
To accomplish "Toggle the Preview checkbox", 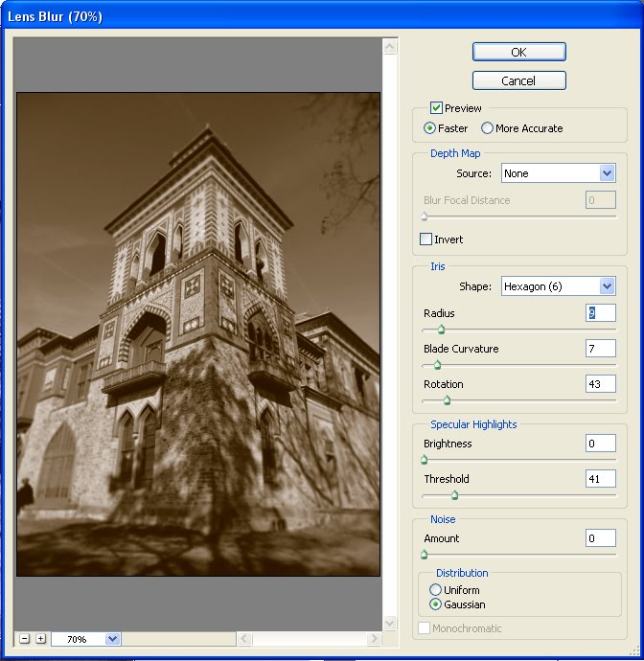I will (436, 108).
